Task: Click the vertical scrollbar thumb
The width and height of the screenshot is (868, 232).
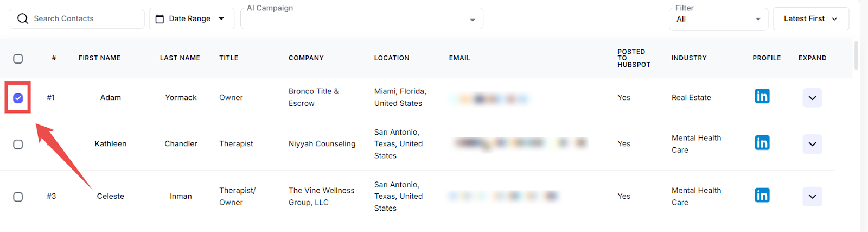Action: pos(856,55)
